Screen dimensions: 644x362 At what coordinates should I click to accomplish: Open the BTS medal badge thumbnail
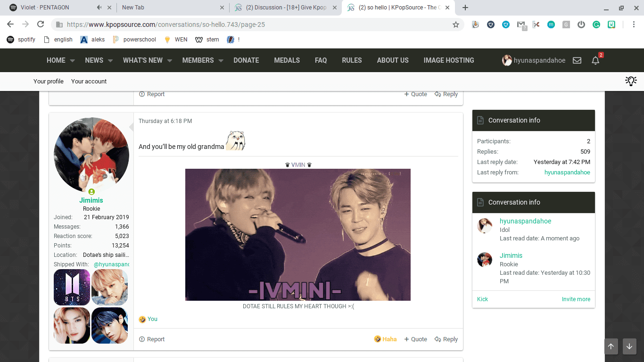72,287
